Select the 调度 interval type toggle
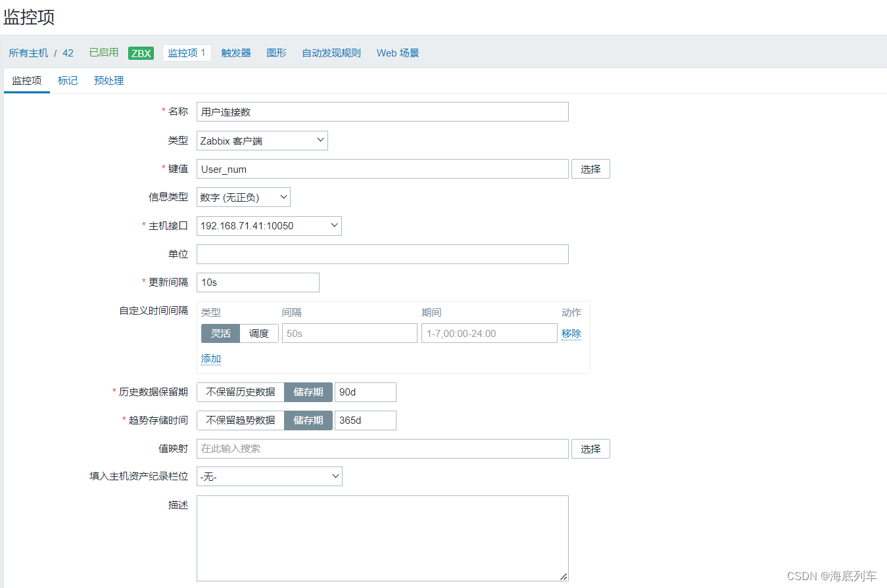887x588 pixels. pyautogui.click(x=259, y=333)
